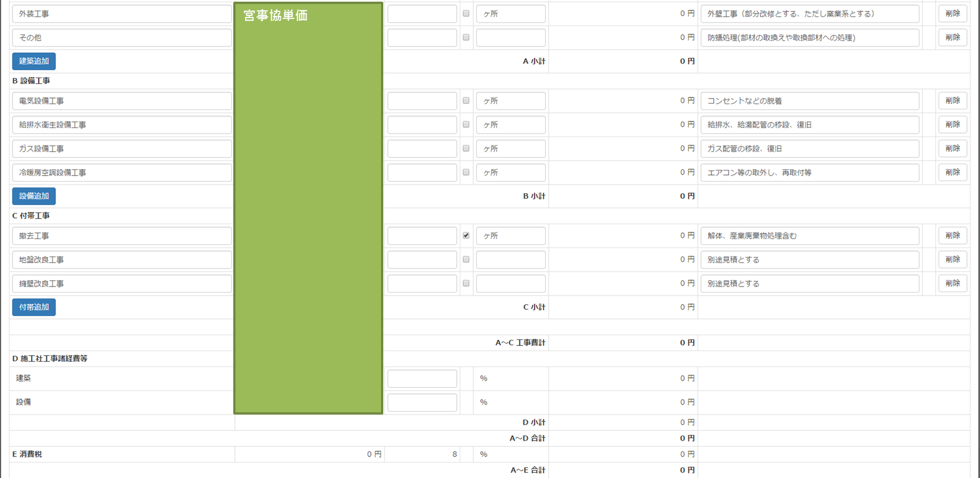This screenshot has width=980, height=478.
Task: Check the box in the 冷暖房空調設備工事 row
Action: pos(466,172)
